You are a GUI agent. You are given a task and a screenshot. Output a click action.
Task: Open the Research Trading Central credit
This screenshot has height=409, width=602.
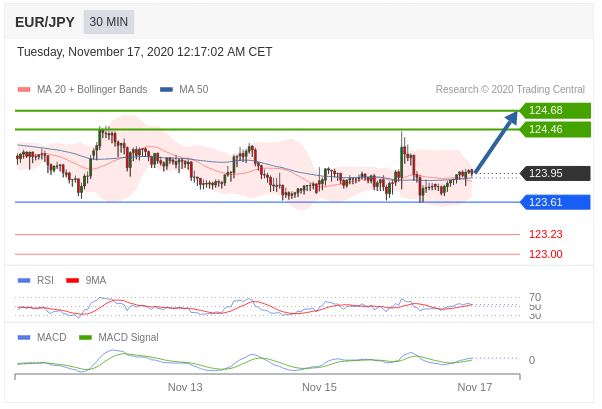510,90
